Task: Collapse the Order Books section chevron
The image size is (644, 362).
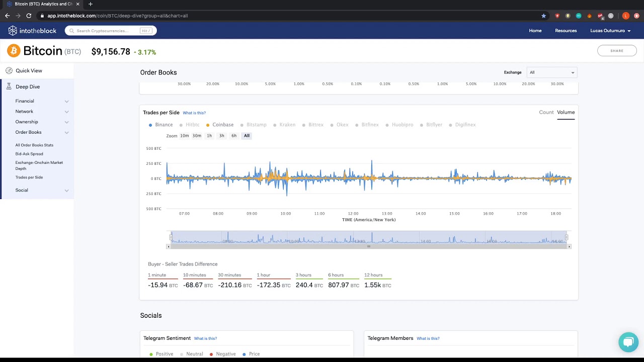Action: click(66, 133)
